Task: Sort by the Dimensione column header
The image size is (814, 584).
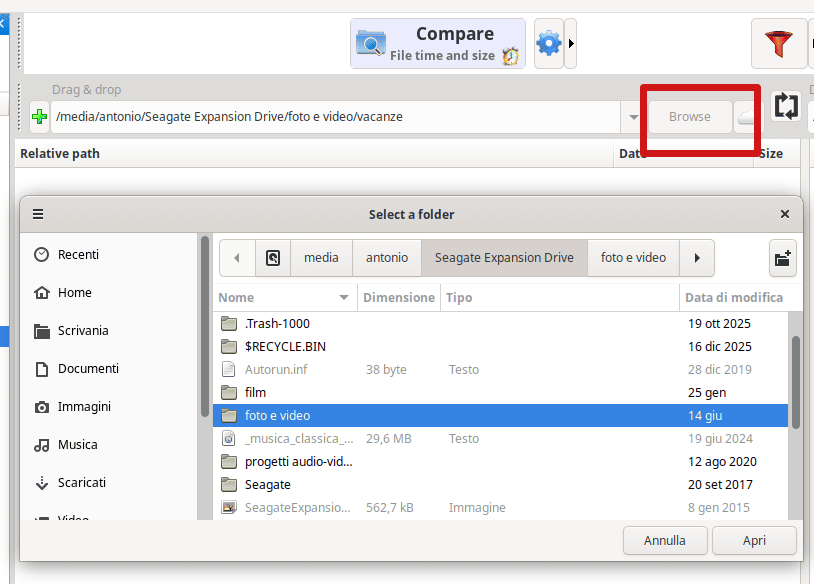Action: click(399, 297)
